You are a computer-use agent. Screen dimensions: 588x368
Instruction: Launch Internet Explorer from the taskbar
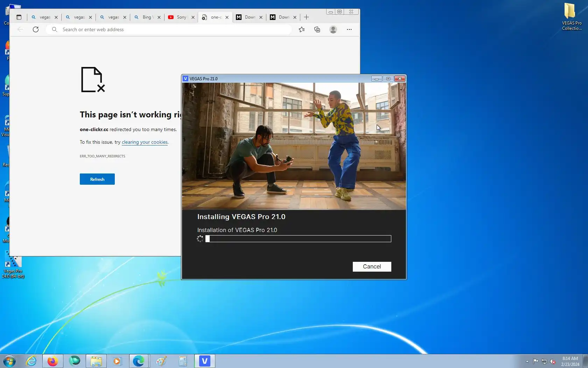click(31, 361)
